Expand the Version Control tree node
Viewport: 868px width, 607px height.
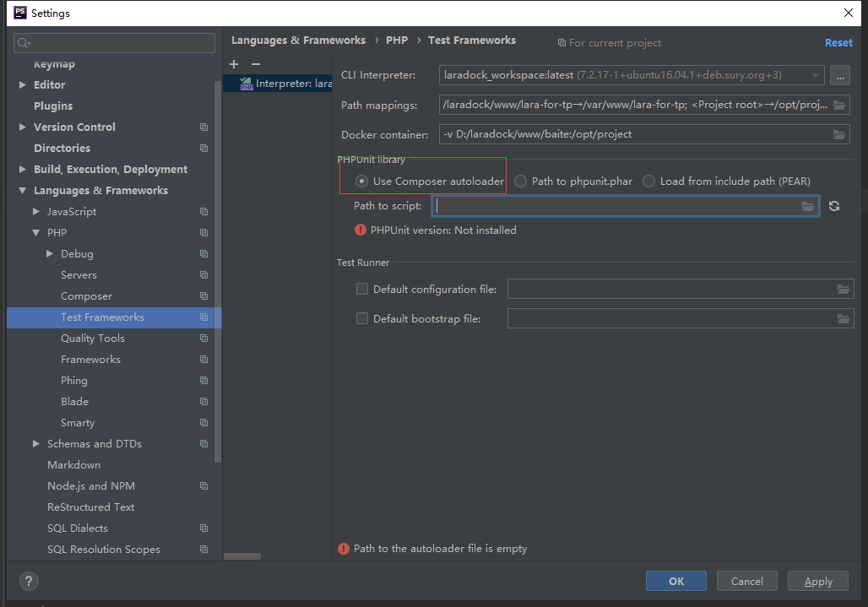pos(23,127)
